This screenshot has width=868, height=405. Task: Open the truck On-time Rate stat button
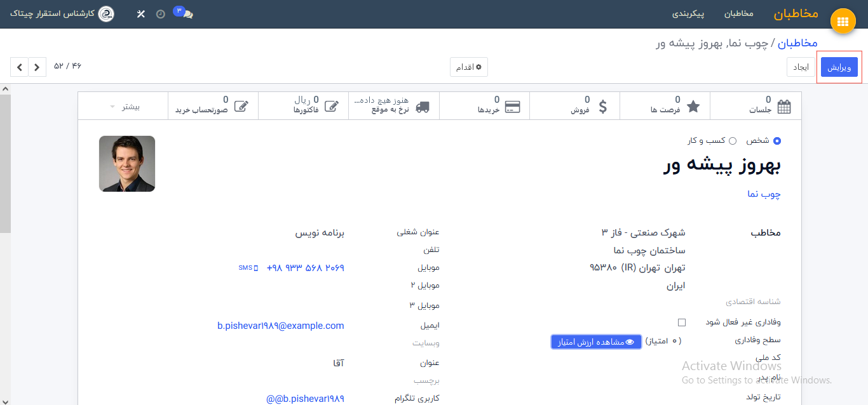point(394,105)
